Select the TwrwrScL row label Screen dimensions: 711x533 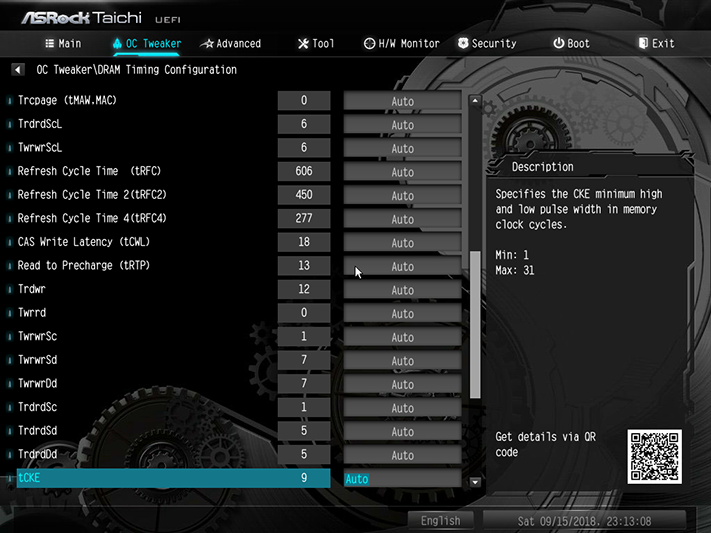click(39, 147)
